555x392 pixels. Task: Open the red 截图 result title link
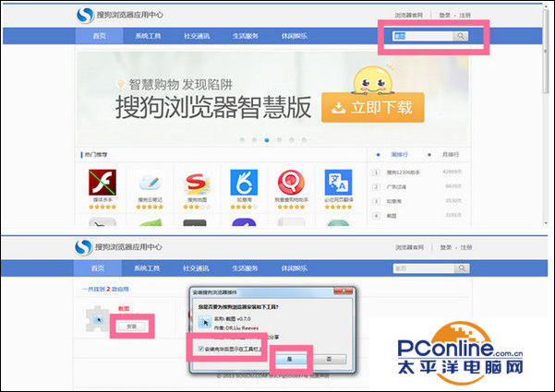coord(124,309)
